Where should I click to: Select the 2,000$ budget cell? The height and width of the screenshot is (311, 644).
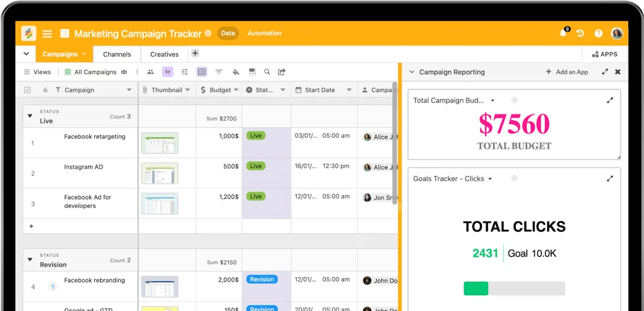click(x=219, y=286)
